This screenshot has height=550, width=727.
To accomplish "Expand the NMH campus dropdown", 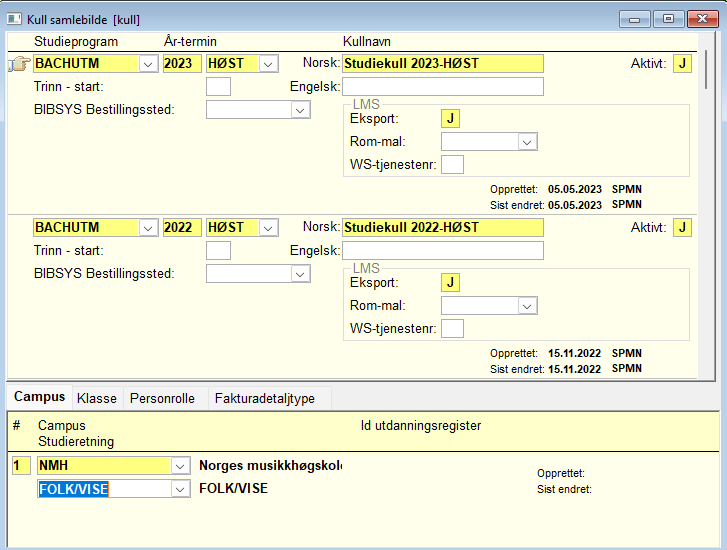I will click(x=180, y=466).
